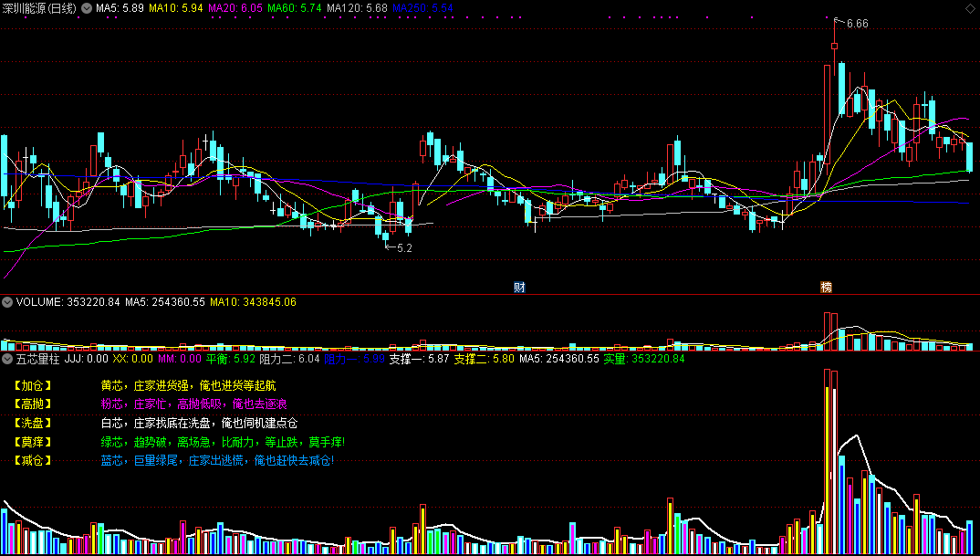Open the dropdown arrow beside VOLUME
The width and height of the screenshot is (980, 556).
click(7, 302)
